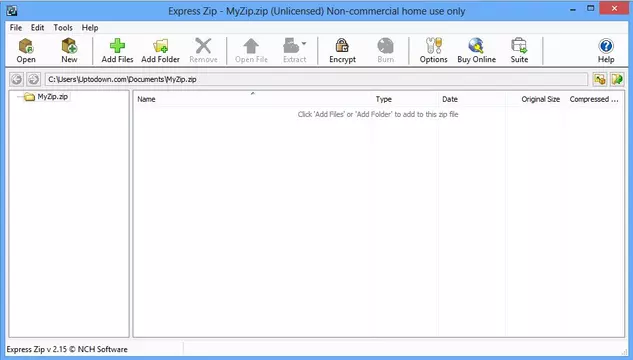Open the Edit menu

[38, 27]
